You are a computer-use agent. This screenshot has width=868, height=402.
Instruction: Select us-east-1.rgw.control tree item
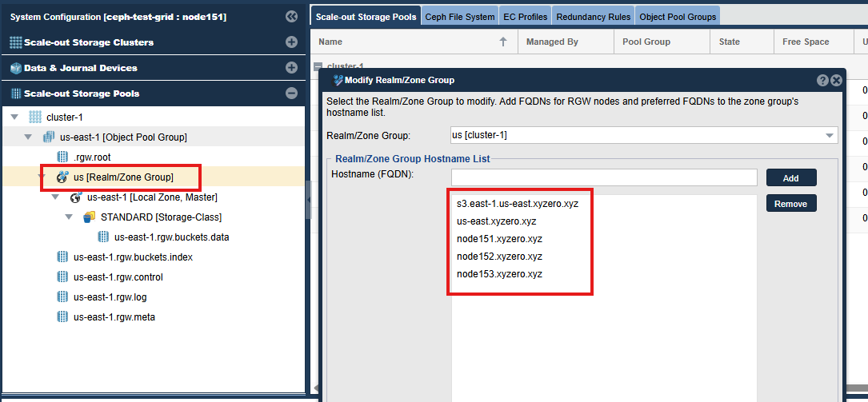click(x=118, y=277)
